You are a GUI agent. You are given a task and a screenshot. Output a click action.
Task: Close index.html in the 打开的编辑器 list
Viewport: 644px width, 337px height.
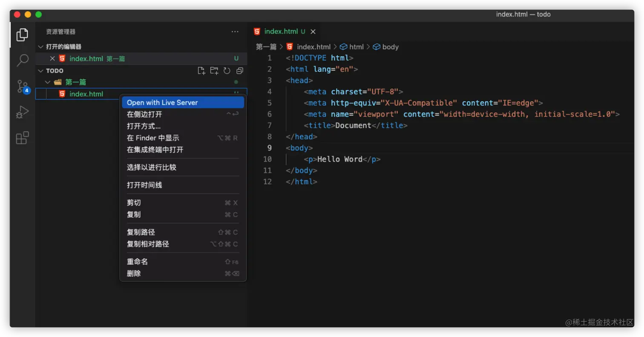coord(52,59)
